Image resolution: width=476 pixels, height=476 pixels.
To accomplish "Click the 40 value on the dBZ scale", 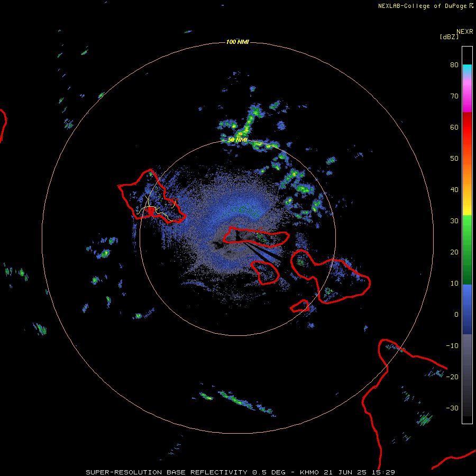I will click(x=454, y=190).
